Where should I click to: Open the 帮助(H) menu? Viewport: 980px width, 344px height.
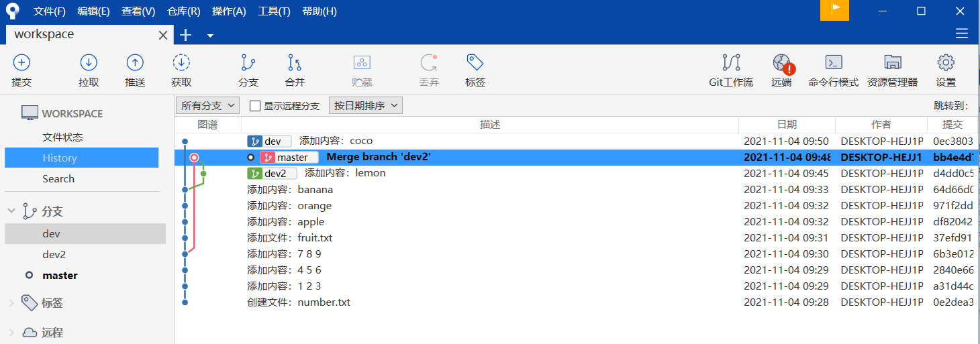(x=320, y=11)
